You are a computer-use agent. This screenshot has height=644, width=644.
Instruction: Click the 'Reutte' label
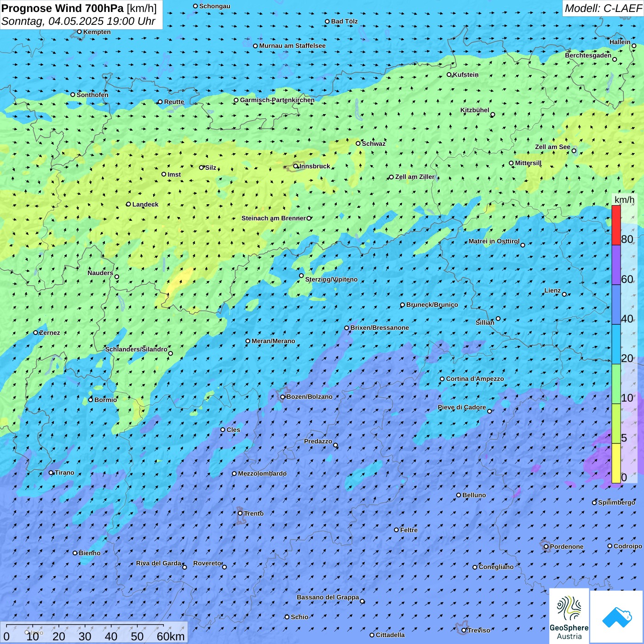pyautogui.click(x=174, y=102)
